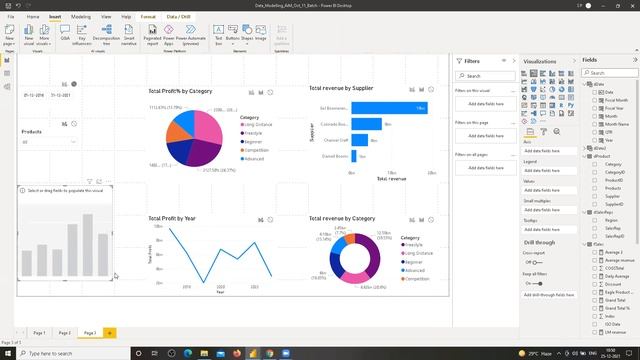640x360 pixels.
Task: Go to Page 2 tab
Action: click(x=64, y=333)
